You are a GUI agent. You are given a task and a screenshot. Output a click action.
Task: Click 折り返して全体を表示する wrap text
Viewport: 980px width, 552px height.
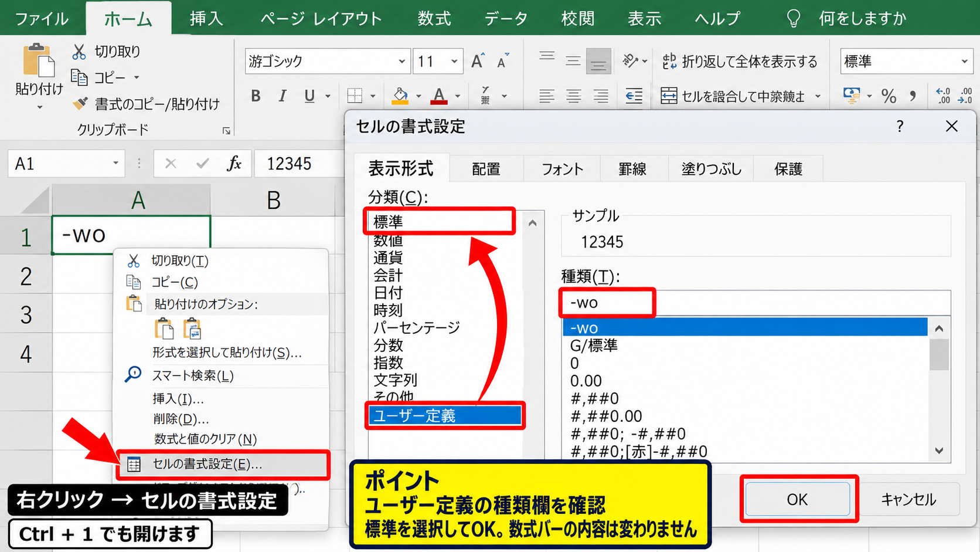(739, 61)
